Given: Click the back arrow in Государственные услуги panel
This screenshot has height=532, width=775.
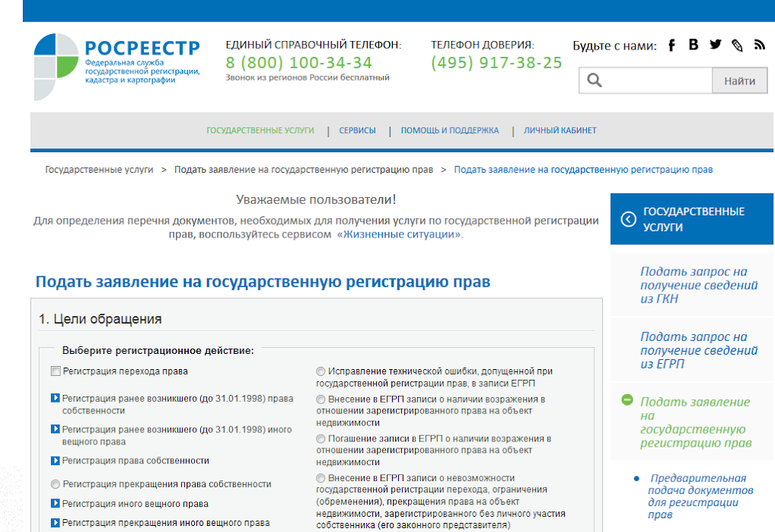Looking at the screenshot, I should click(x=628, y=219).
